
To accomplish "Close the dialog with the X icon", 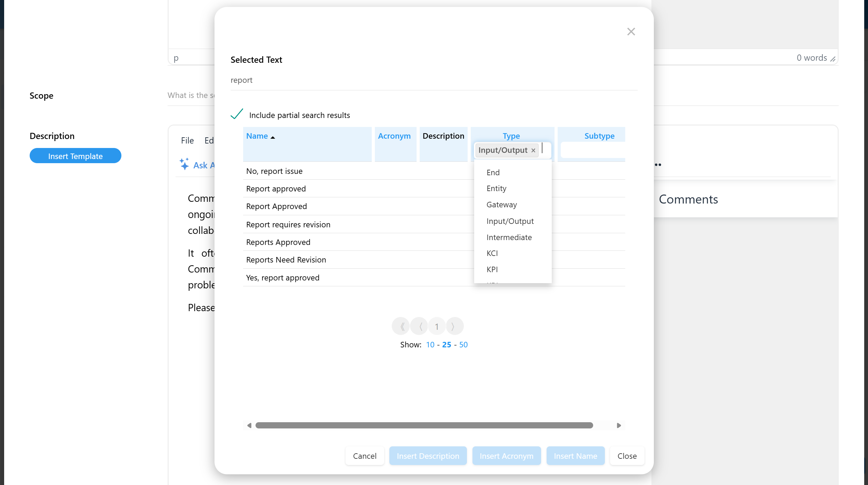I will 631,32.
